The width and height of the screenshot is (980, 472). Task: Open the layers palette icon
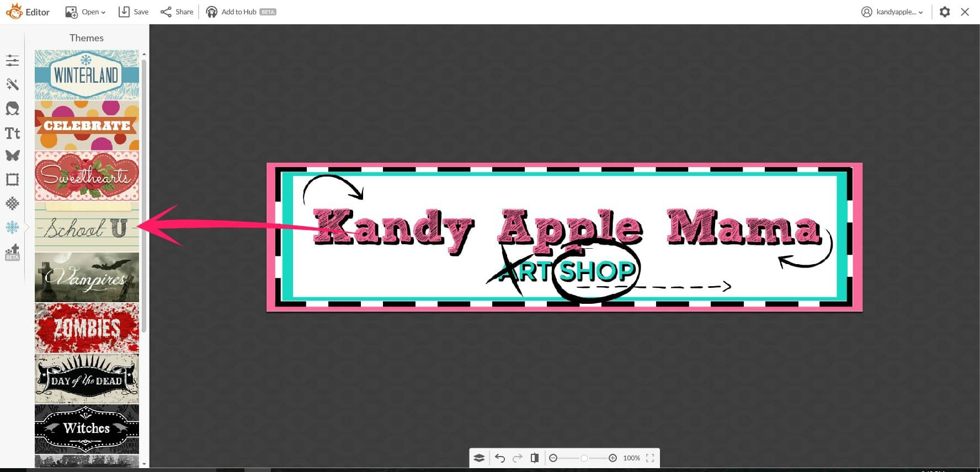(479, 458)
